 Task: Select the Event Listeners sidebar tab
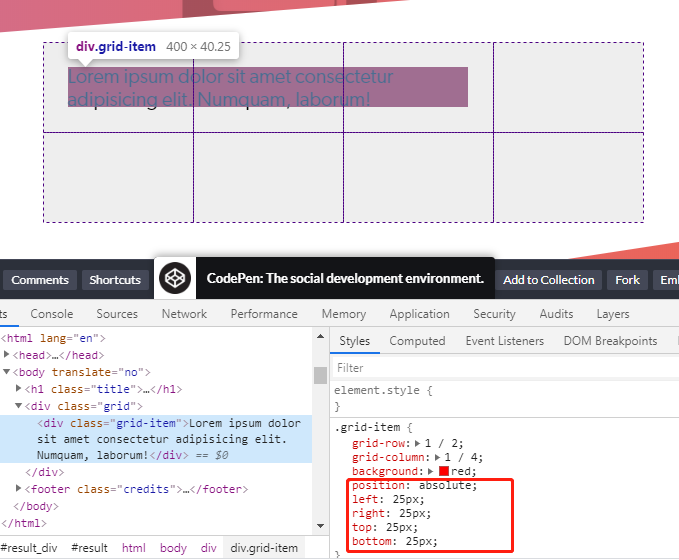tap(504, 341)
